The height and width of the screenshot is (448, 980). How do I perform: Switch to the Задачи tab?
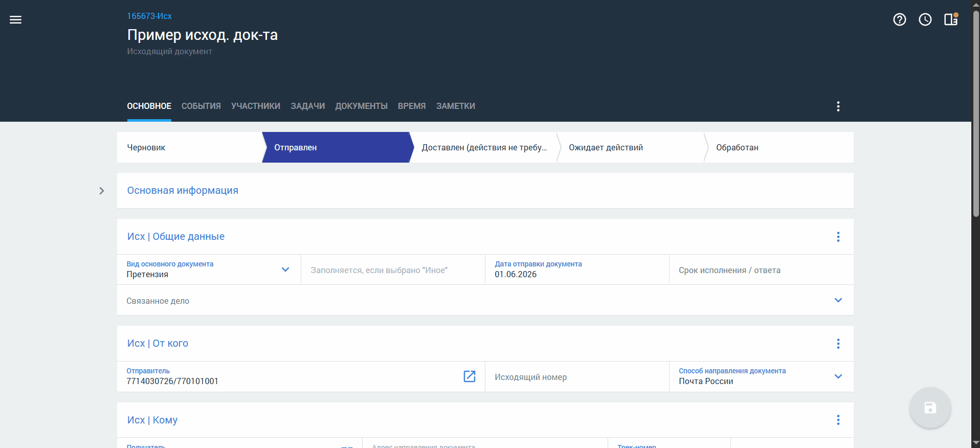click(308, 106)
